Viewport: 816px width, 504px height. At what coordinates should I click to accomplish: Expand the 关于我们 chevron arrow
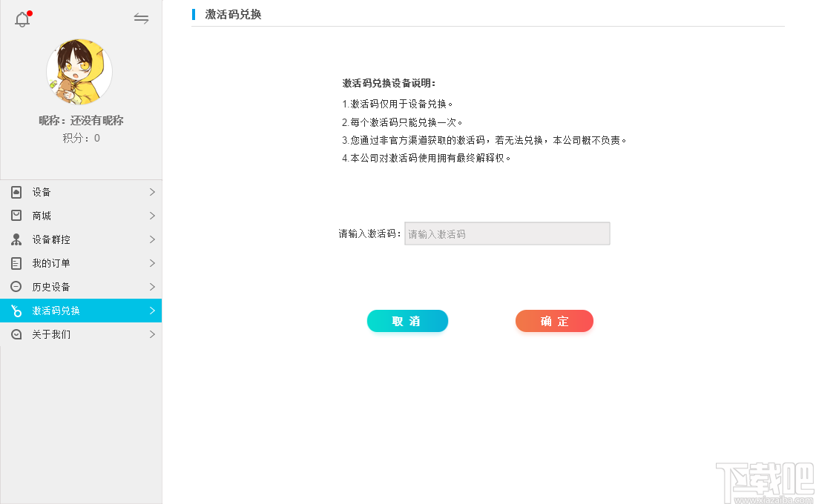(x=152, y=334)
